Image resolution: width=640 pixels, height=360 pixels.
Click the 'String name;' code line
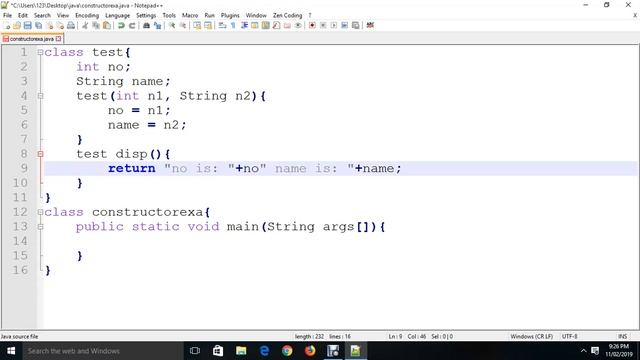click(x=123, y=81)
